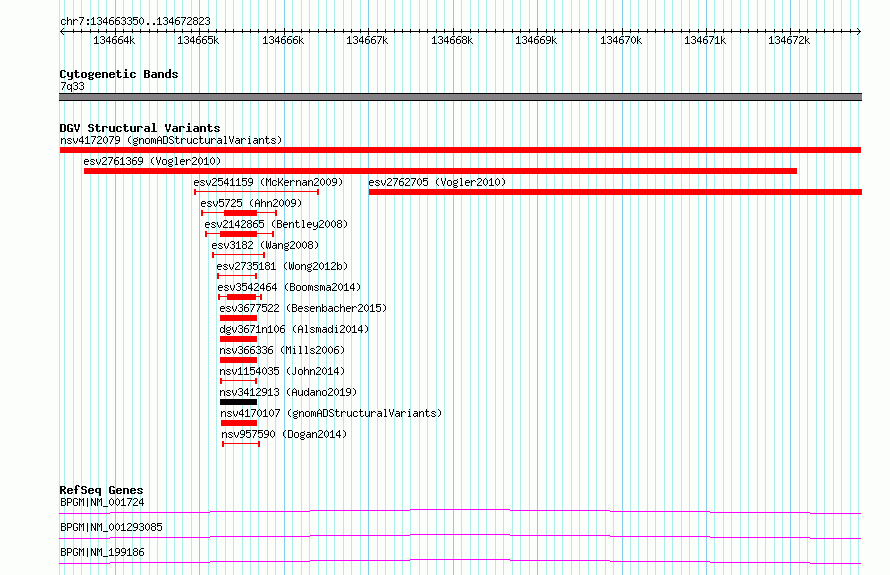The height and width of the screenshot is (575, 890).
Task: Open esv5725 (Ahn2009) variant label
Action: [x=251, y=203]
